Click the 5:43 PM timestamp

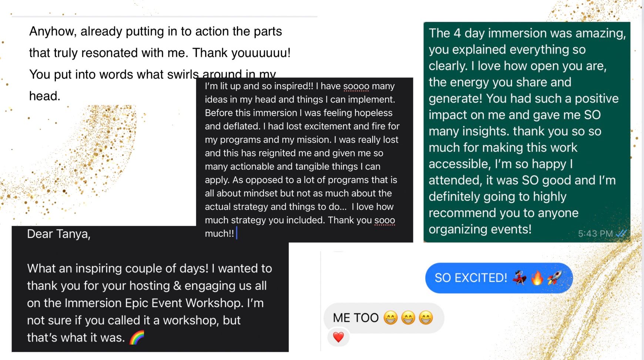(596, 234)
